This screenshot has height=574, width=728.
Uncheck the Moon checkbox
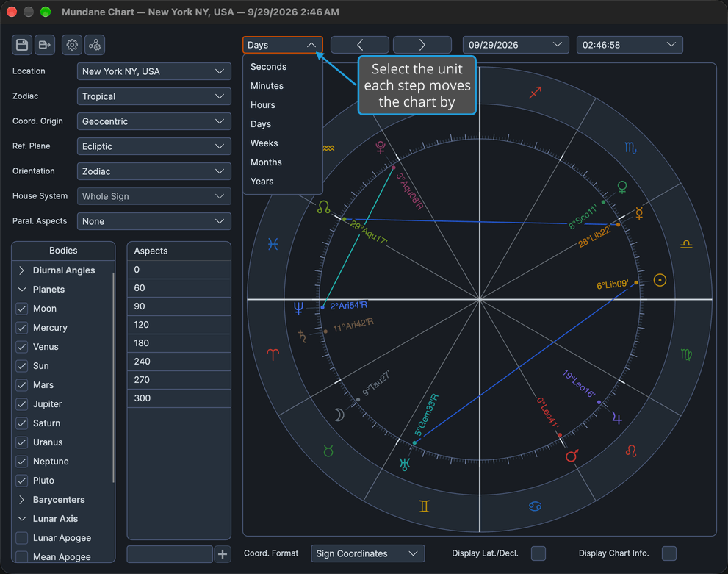click(x=22, y=309)
